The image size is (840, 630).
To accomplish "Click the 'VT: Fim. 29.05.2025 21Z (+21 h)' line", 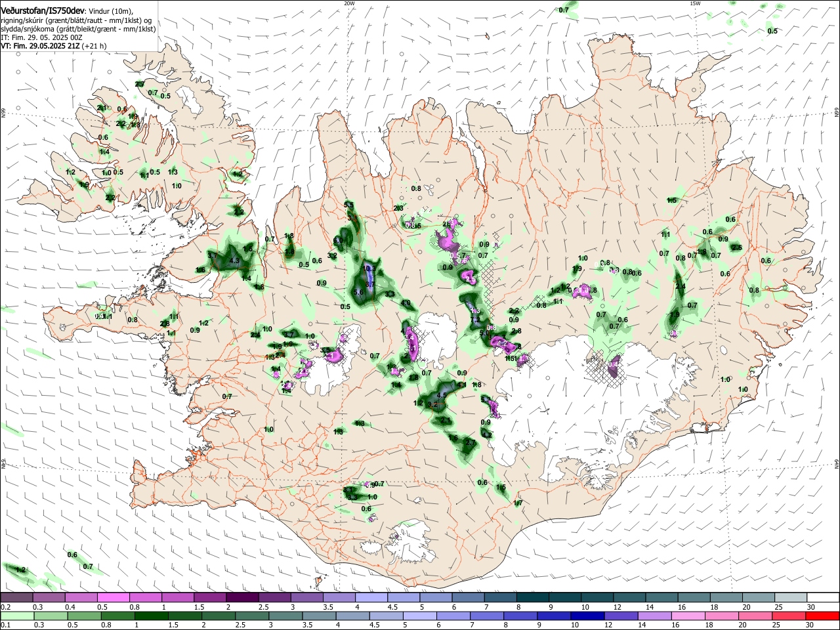I will pos(54,46).
